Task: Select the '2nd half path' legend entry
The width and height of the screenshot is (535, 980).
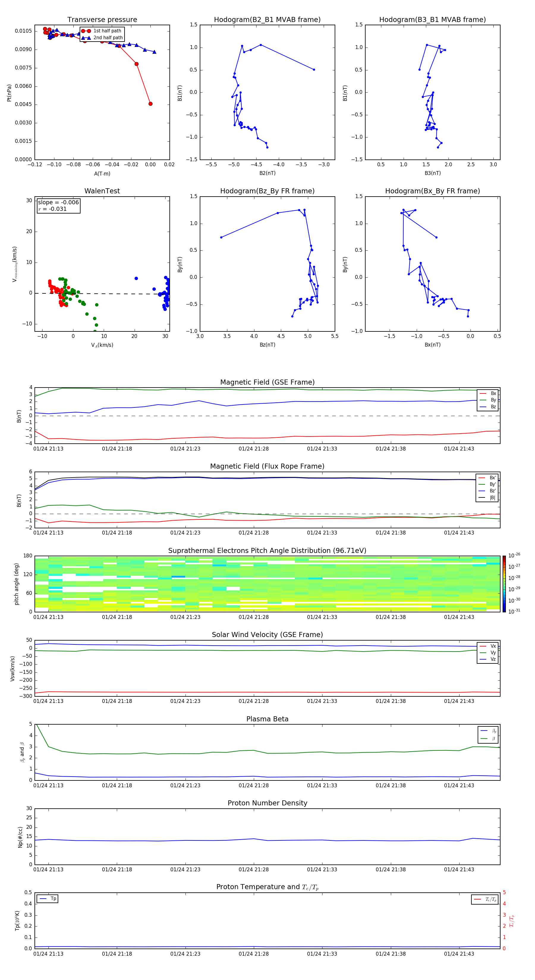Action: coord(103,38)
